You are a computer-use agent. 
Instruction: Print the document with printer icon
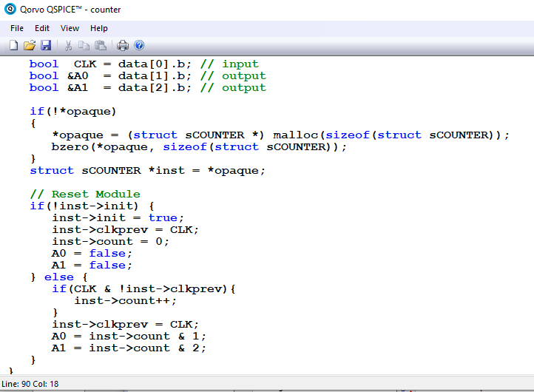click(123, 46)
